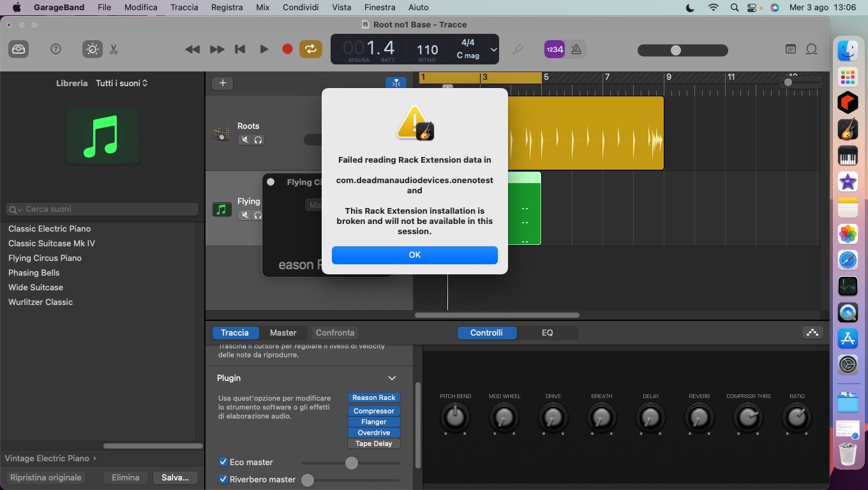Click the Flanger plugin slot
This screenshot has height=490, width=868.
(374, 422)
